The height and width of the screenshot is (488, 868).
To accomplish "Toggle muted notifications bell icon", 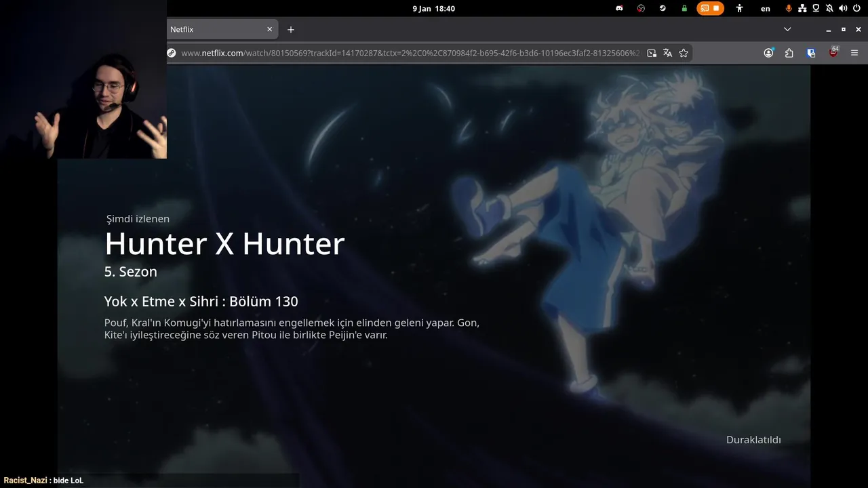I will [x=829, y=8].
